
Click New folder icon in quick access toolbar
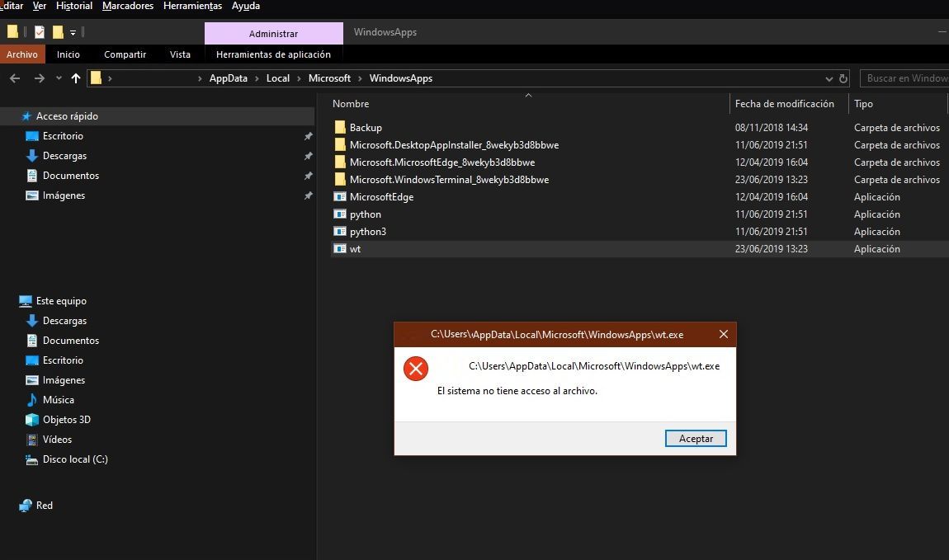(58, 32)
